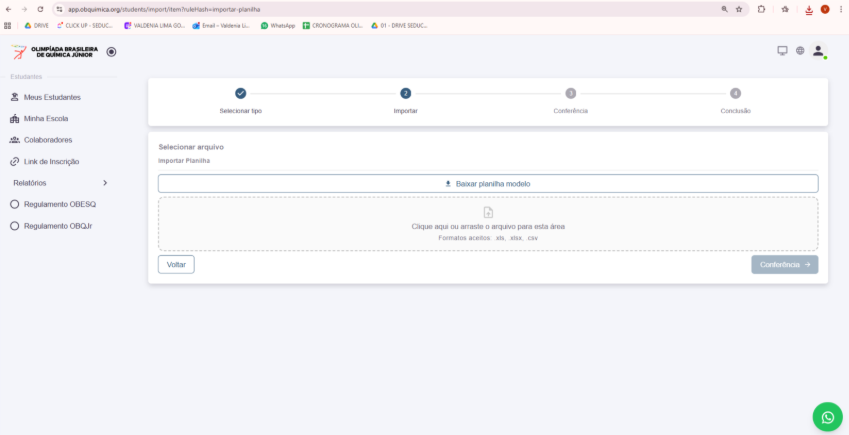Toggle the sidebar radio button beside logo

point(111,52)
